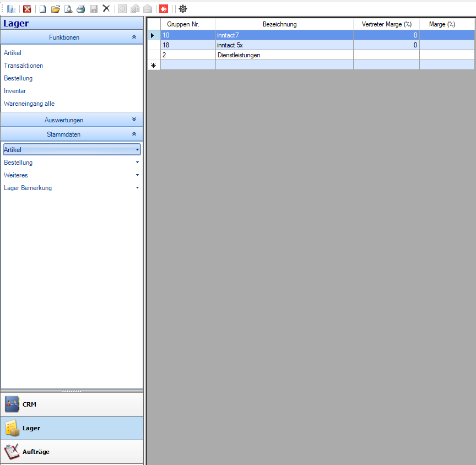Collapse the Stammdaten section

(x=134, y=134)
